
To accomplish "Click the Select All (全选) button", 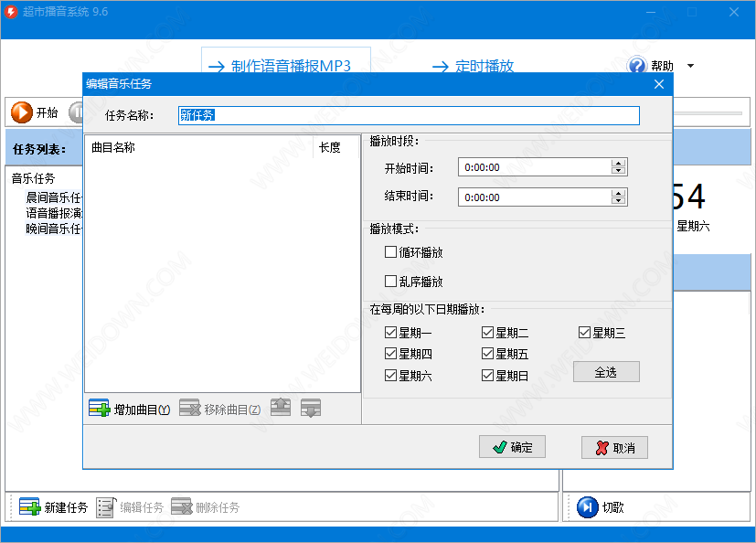I will [x=606, y=372].
